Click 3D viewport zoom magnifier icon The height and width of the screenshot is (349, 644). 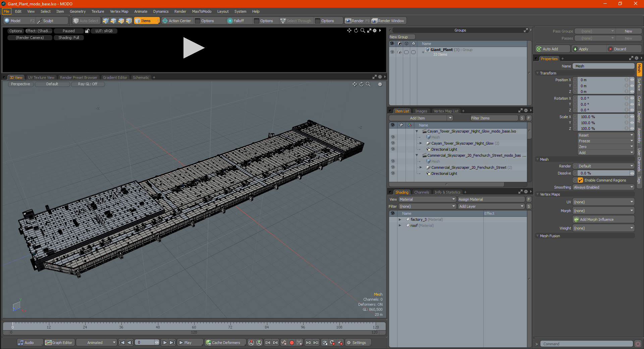coord(368,84)
